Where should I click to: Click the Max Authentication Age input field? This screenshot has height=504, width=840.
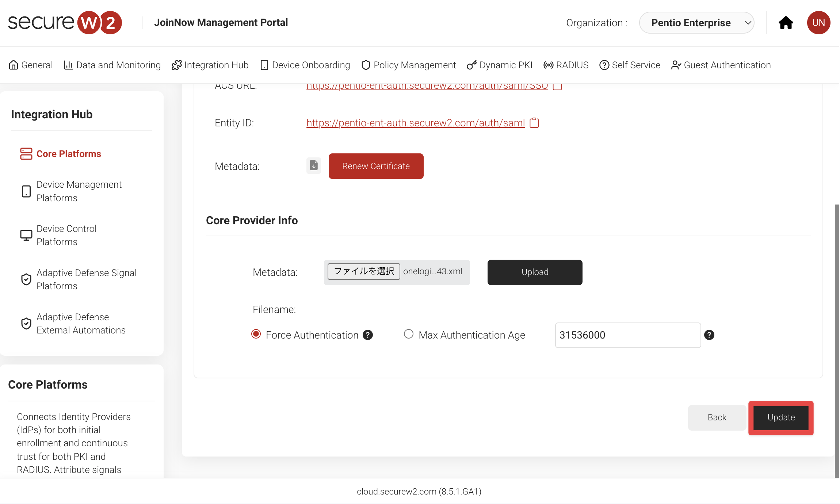point(628,335)
